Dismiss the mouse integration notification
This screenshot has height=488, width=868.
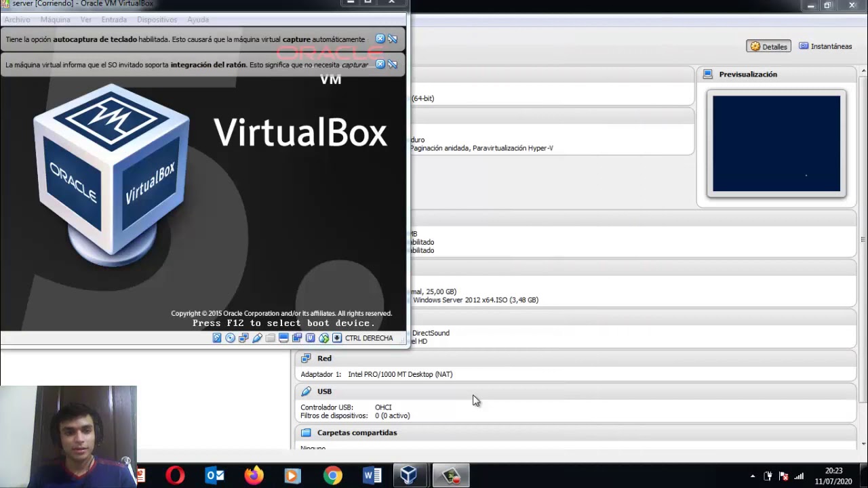(380, 64)
